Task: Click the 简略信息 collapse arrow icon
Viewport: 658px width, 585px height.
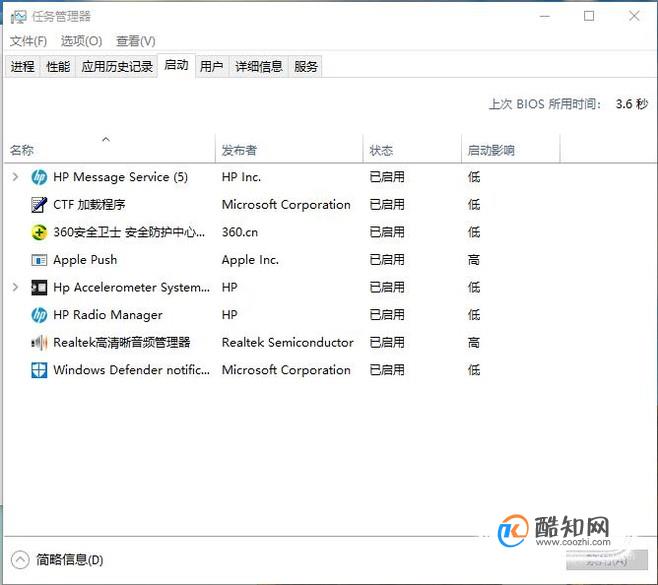Action: (x=20, y=560)
